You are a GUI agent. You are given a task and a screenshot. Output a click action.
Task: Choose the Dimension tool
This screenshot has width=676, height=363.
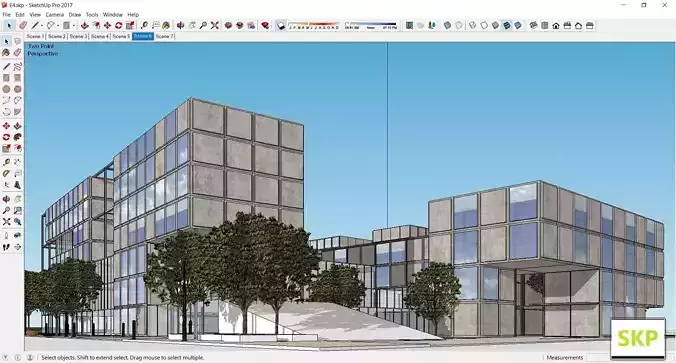17,162
